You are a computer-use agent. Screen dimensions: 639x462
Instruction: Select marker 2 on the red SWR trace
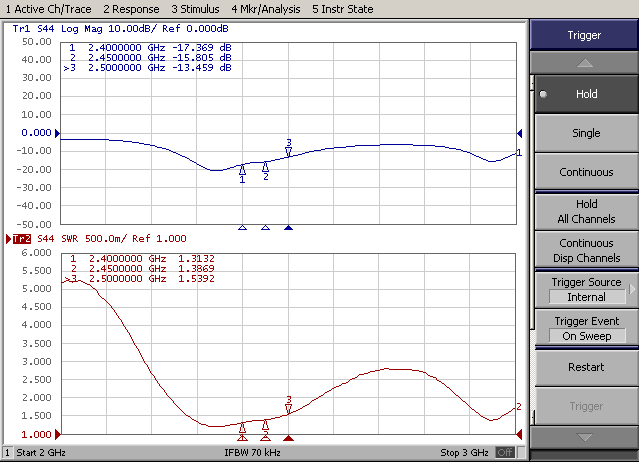(265, 428)
